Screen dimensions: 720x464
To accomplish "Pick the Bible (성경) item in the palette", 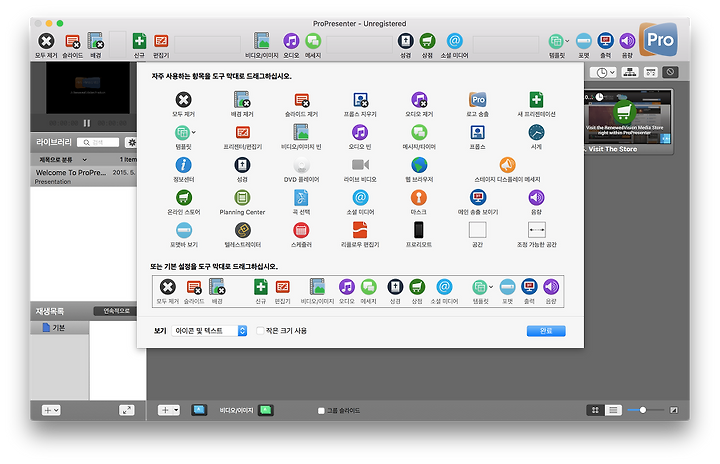I will [x=242, y=170].
